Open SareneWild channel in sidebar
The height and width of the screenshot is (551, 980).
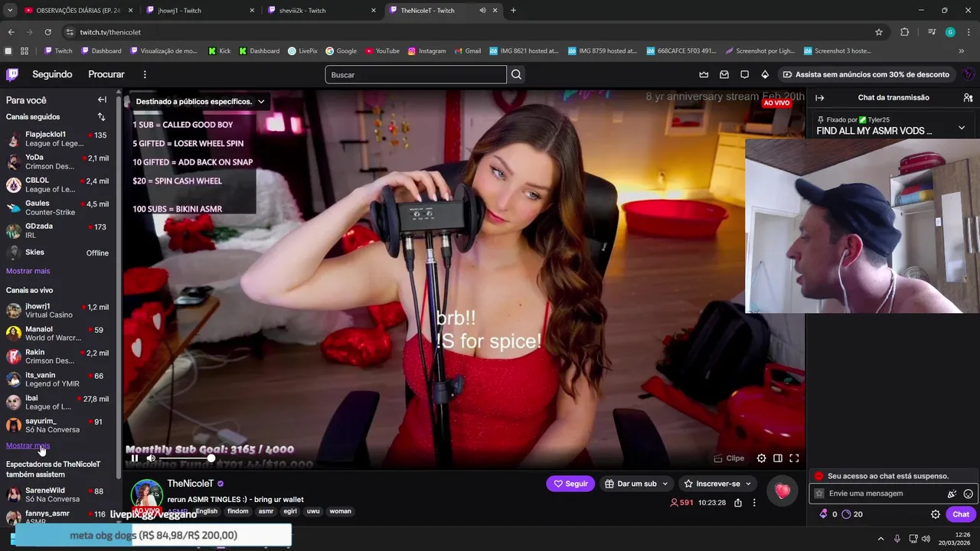pyautogui.click(x=57, y=494)
